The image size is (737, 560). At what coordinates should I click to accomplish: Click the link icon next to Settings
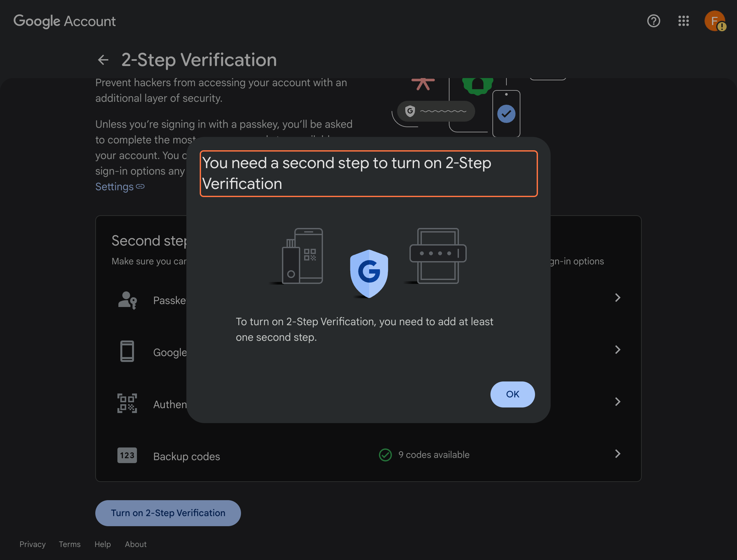140,187
